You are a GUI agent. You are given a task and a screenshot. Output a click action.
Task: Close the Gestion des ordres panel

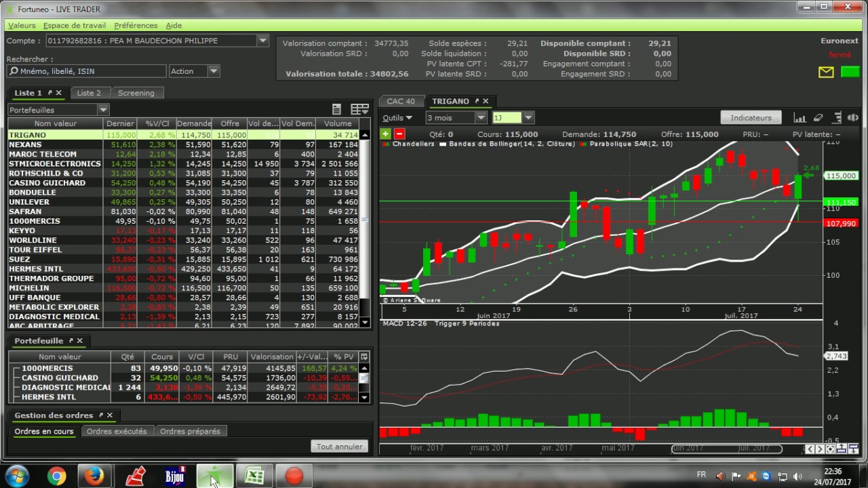pyautogui.click(x=109, y=415)
